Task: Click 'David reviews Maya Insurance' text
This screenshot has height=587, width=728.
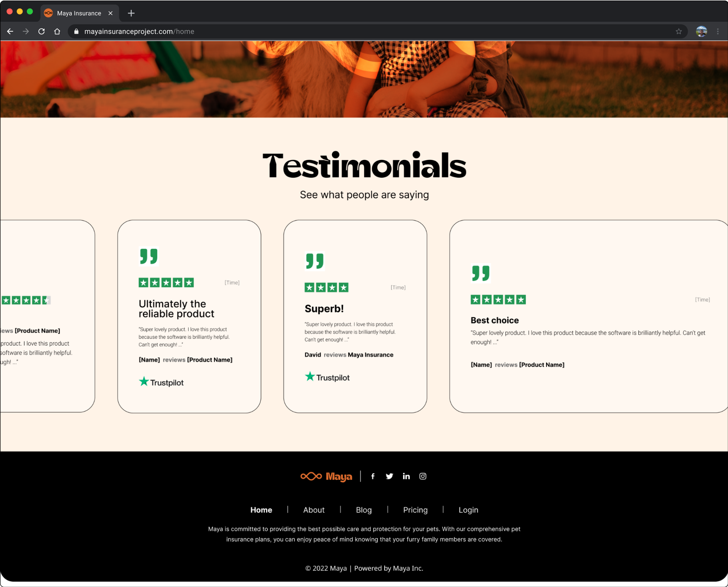Action: [349, 355]
